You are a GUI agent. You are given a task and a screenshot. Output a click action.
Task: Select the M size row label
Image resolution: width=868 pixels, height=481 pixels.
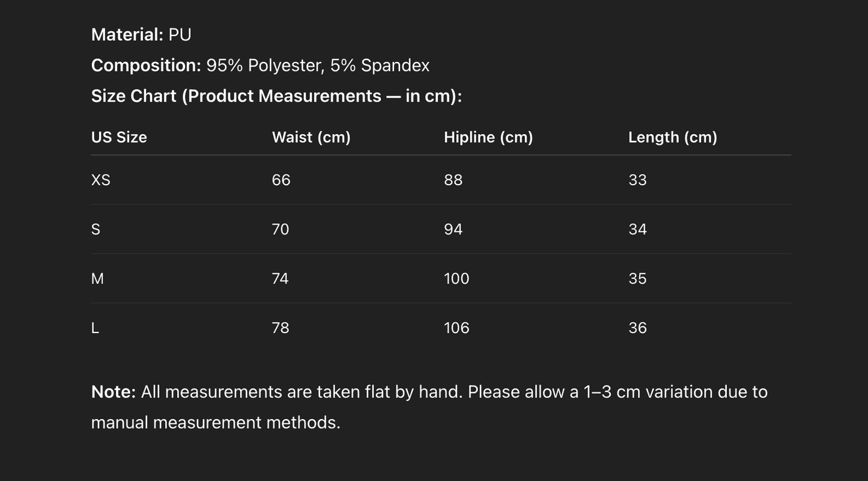pos(97,279)
